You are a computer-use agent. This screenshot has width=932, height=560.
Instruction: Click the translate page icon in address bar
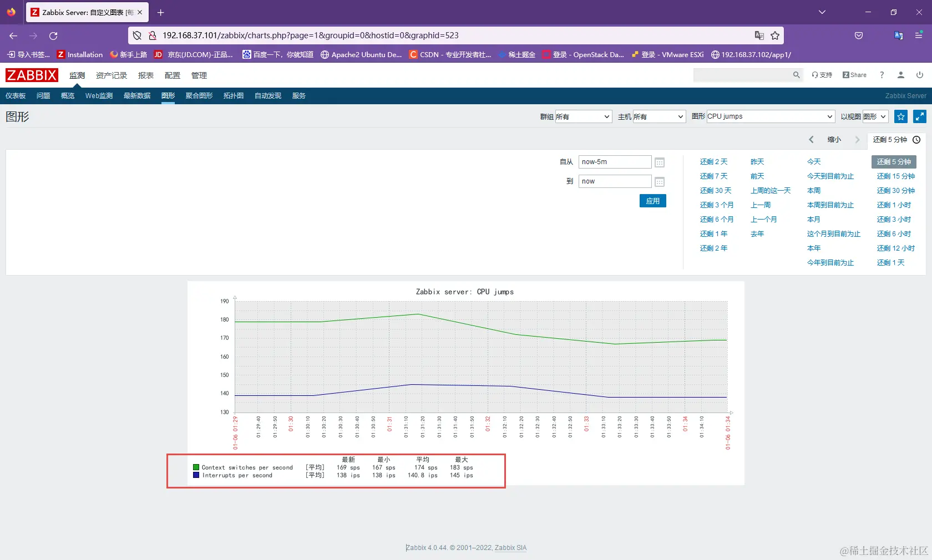pos(759,35)
